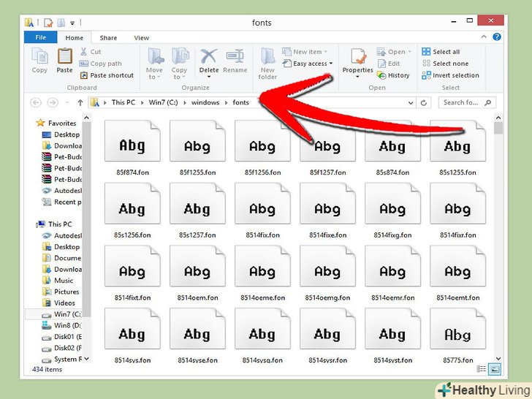
Task: Collapse the Favorites tree section
Action: point(33,123)
